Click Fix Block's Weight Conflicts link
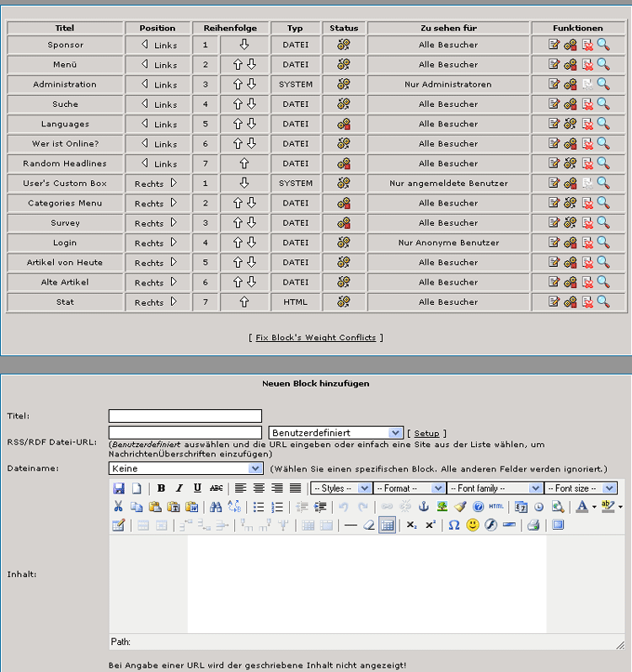Screen dimensions: 632x672 click(x=316, y=338)
